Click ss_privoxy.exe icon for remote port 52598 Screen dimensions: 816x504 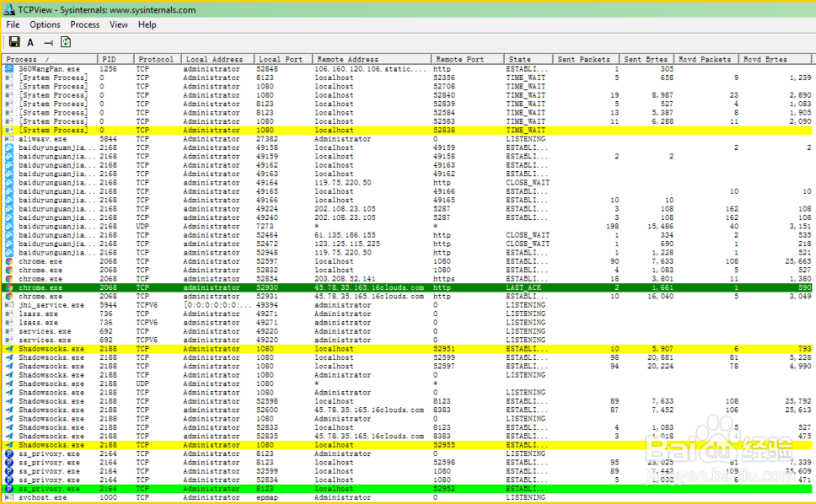click(9, 463)
